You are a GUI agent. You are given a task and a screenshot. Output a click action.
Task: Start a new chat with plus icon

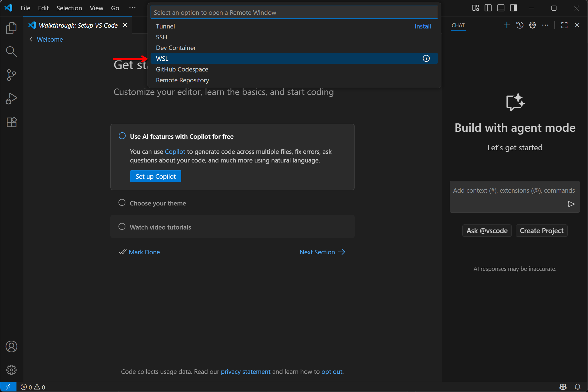click(507, 25)
